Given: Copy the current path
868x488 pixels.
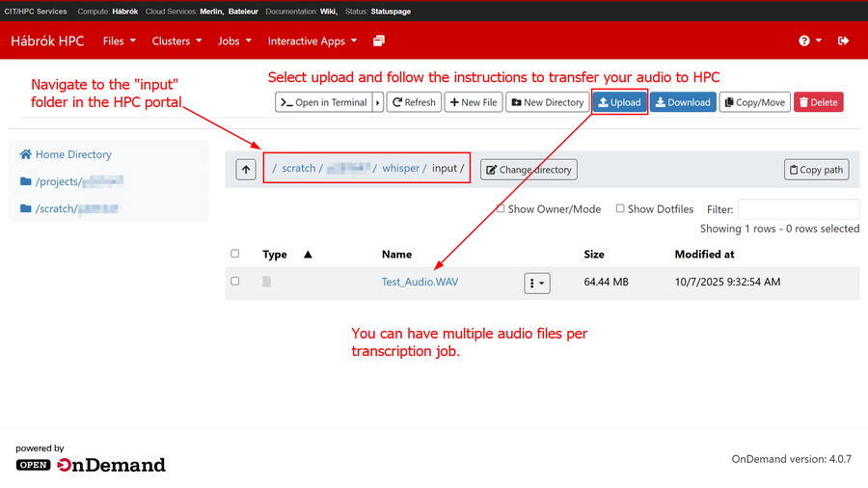Looking at the screenshot, I should (x=815, y=170).
